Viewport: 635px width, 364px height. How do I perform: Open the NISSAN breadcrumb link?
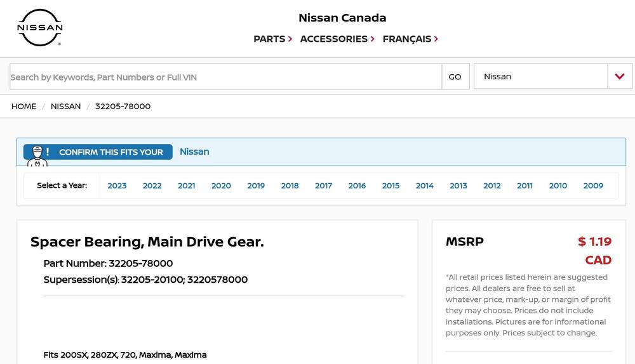pos(65,107)
